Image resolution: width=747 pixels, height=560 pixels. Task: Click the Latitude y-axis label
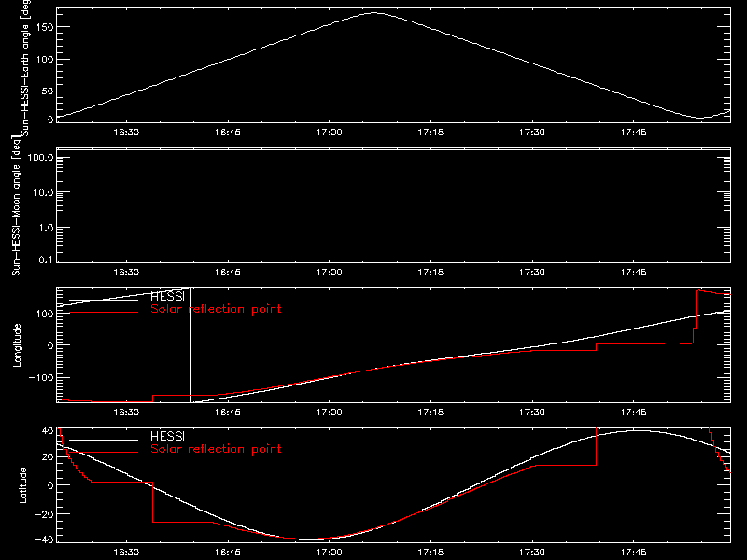[22, 485]
